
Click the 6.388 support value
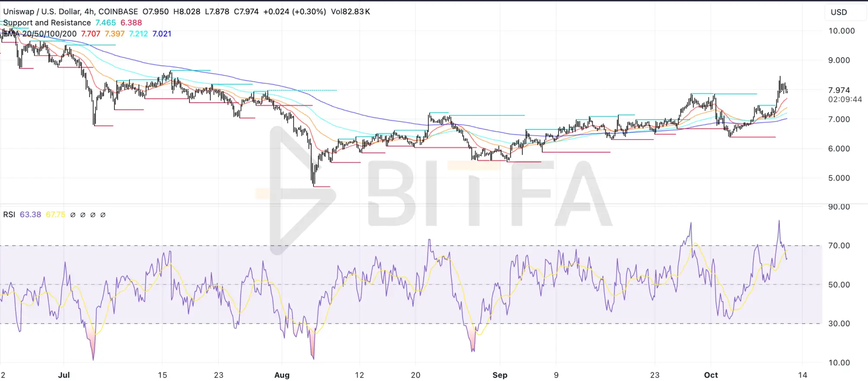131,22
